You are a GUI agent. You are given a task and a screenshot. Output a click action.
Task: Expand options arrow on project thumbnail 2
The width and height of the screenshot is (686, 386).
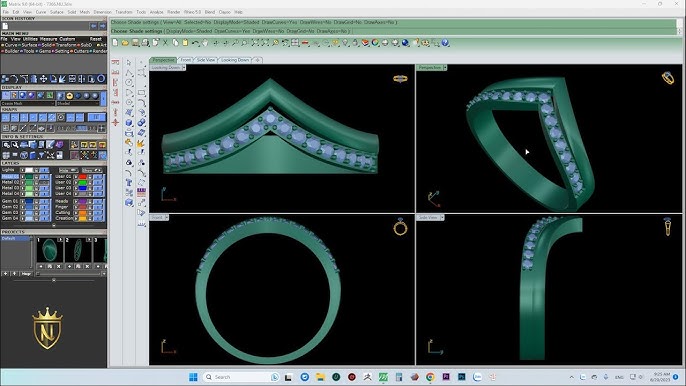89,240
